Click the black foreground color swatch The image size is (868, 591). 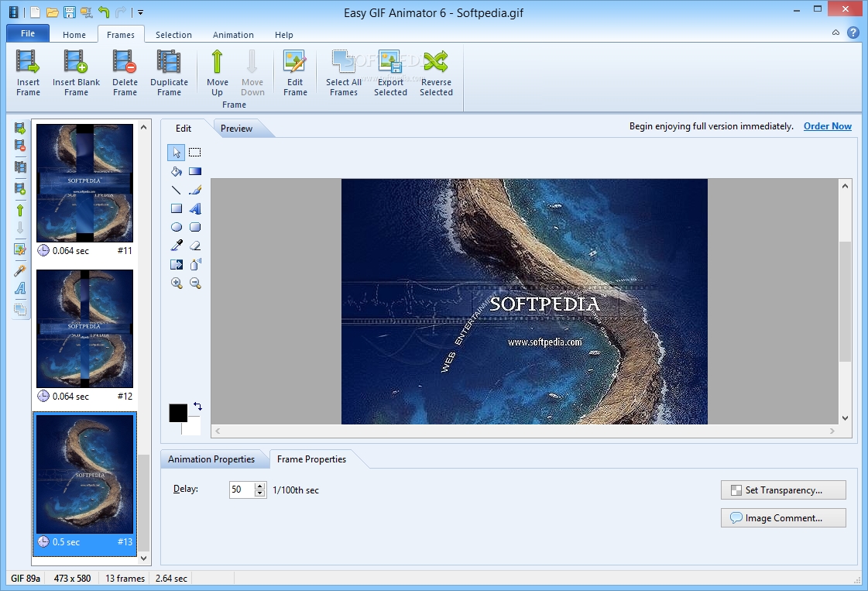(177, 413)
